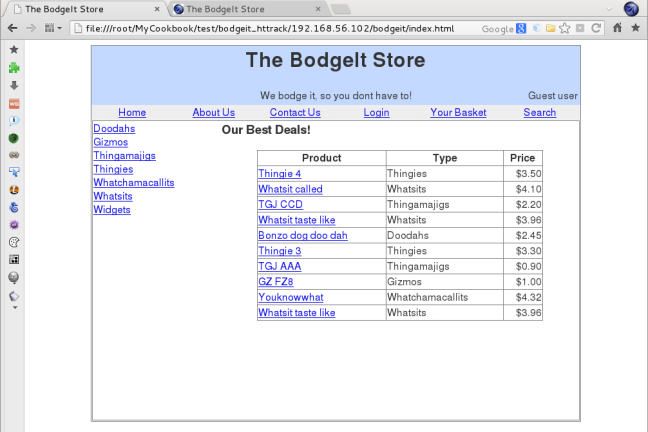Click the forward navigation arrow
648x432 pixels.
(x=31, y=28)
